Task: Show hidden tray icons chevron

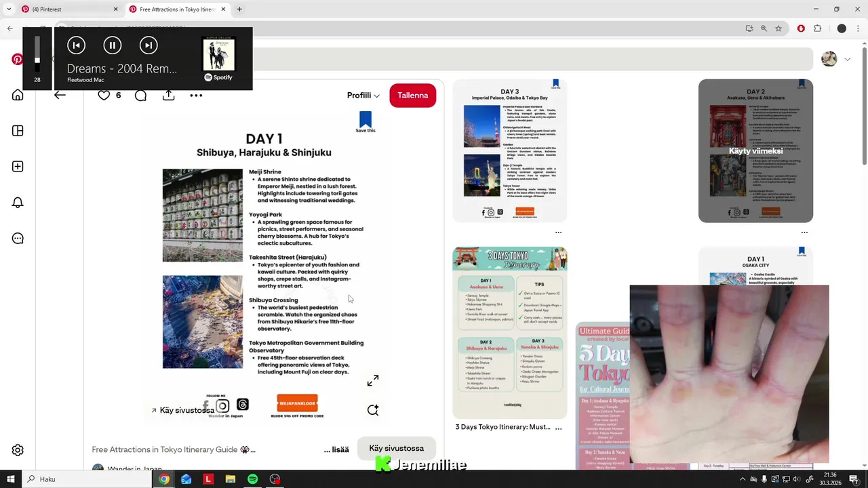Action: (742, 479)
